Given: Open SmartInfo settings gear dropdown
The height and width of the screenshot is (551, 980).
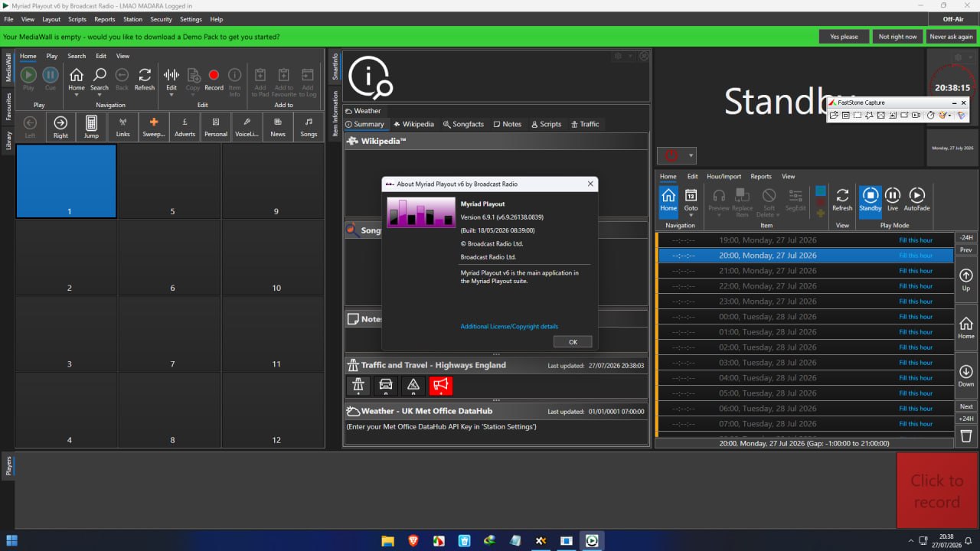Looking at the screenshot, I should coord(622,56).
